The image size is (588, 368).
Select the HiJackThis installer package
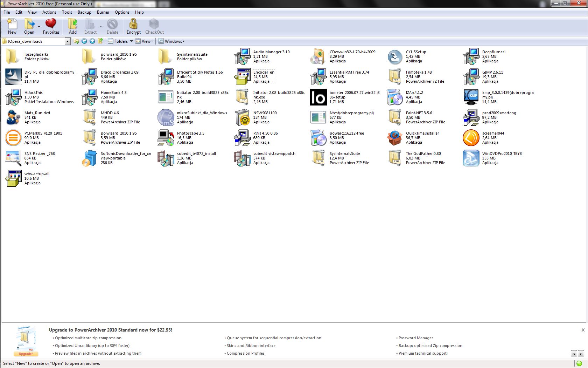(40, 97)
